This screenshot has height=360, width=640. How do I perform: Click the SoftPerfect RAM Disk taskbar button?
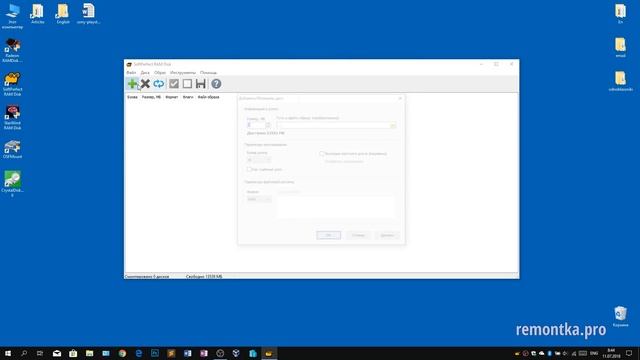(269, 353)
